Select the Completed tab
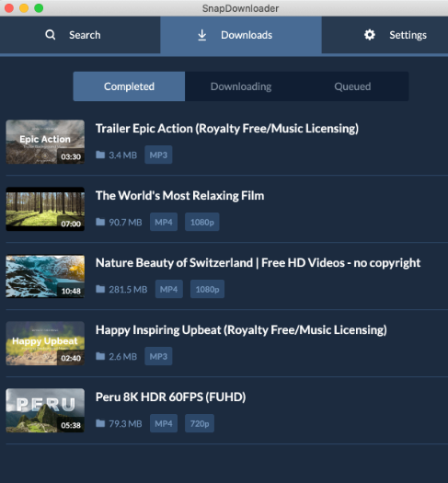Viewport: 448px width, 483px height. (129, 86)
